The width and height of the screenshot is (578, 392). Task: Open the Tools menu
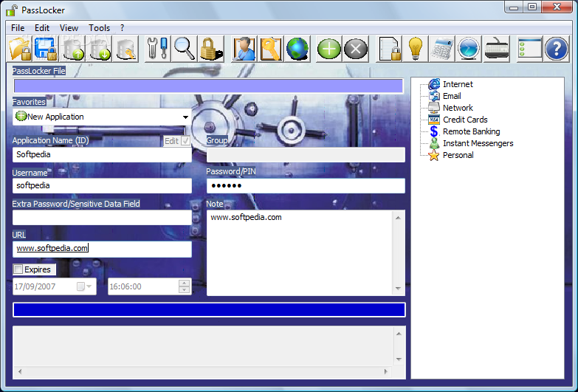tap(99, 28)
